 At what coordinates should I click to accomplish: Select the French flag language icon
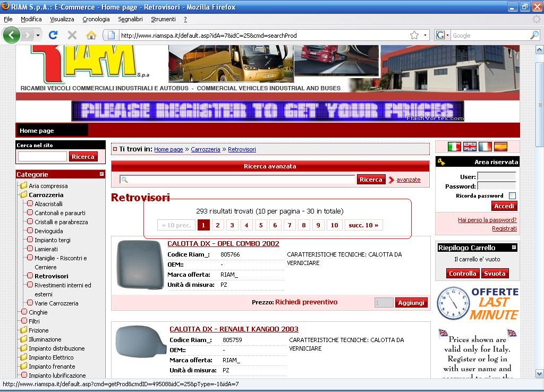485,147
